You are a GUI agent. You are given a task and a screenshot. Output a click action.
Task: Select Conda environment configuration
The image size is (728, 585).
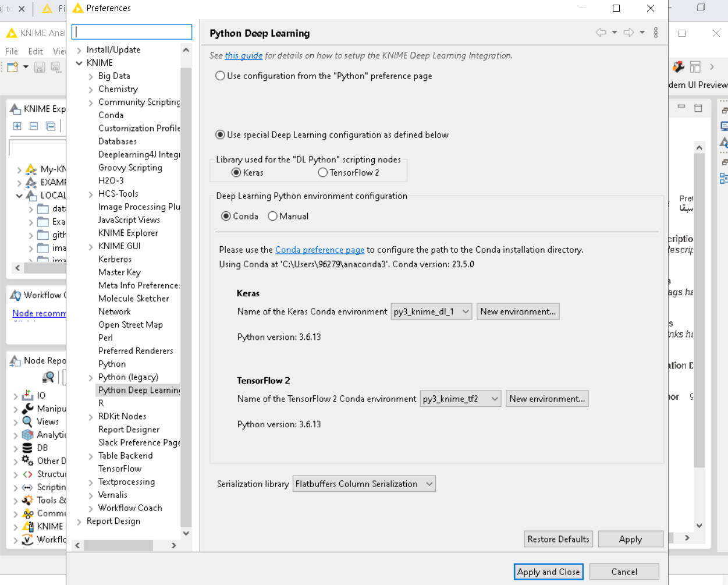point(226,216)
